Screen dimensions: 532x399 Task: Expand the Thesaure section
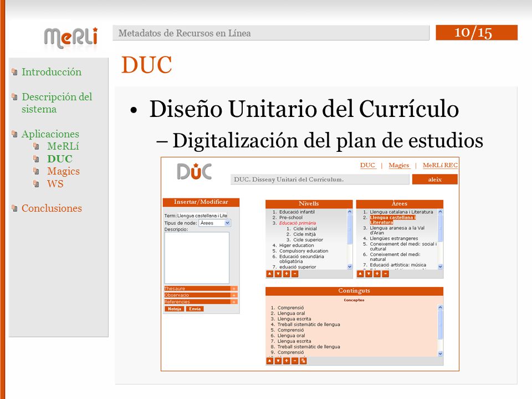click(x=234, y=288)
